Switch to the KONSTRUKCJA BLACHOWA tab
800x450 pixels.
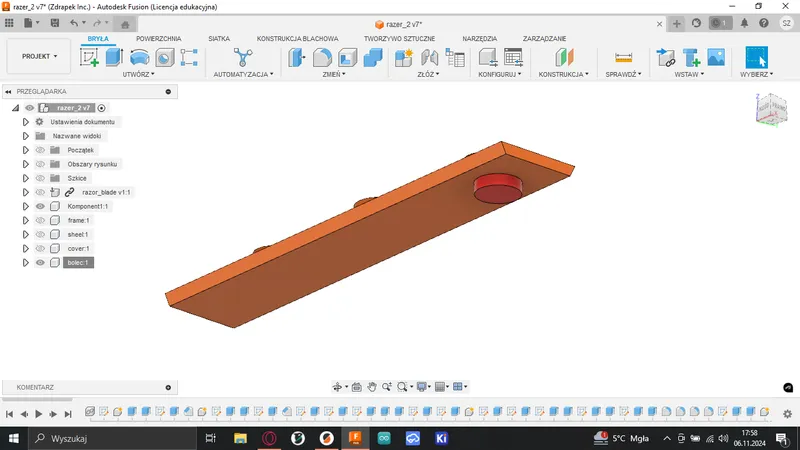point(297,39)
